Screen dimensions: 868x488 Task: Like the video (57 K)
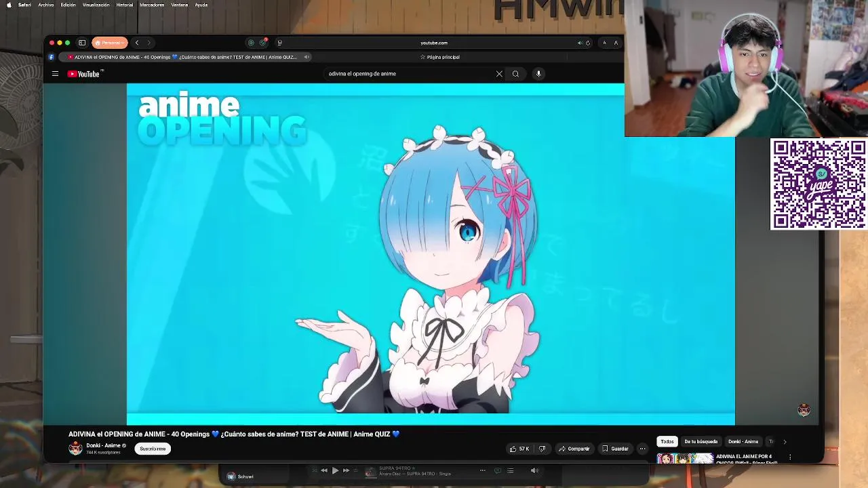[x=519, y=449]
